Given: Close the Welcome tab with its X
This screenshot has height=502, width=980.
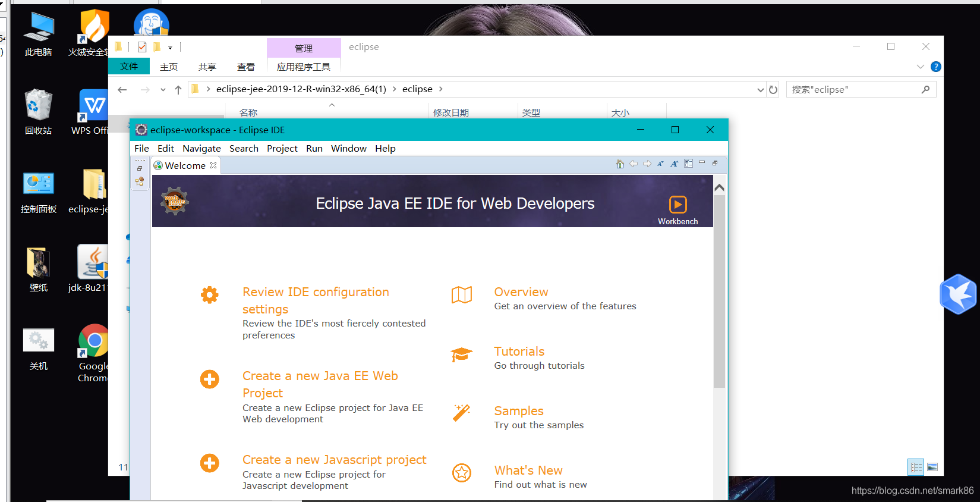Looking at the screenshot, I should (213, 165).
